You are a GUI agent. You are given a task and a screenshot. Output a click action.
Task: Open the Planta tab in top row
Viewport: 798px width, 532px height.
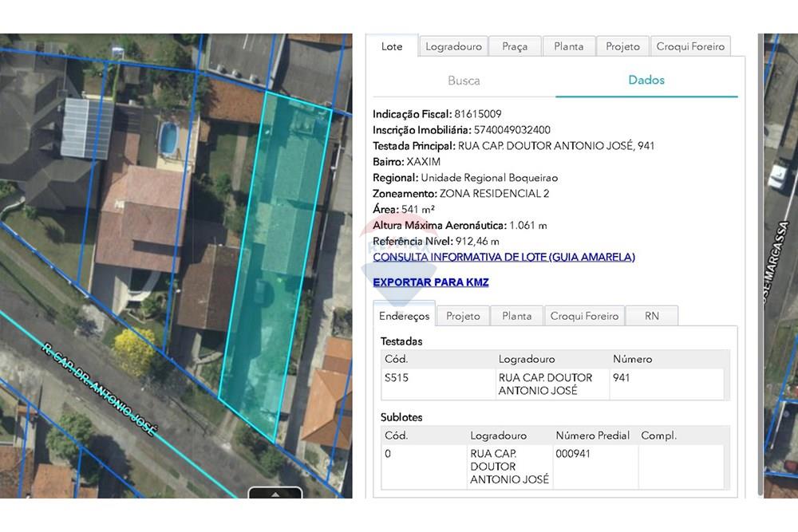[568, 46]
